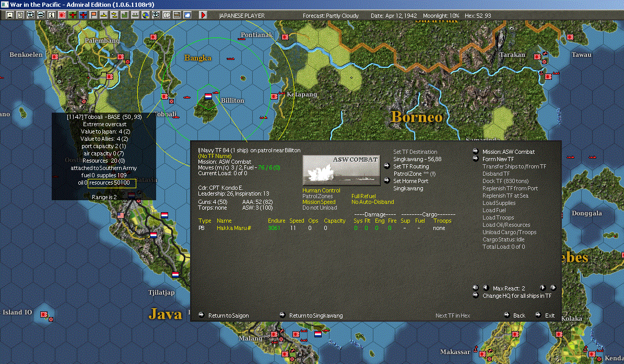This screenshot has height=364, width=624.
Task: Open the document list report icon
Action: point(20,15)
